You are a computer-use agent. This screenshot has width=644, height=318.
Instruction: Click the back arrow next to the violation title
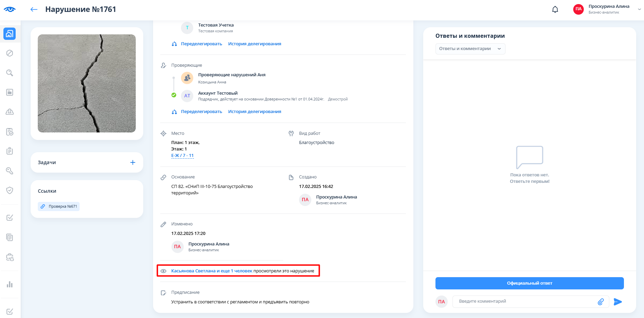pyautogui.click(x=34, y=10)
